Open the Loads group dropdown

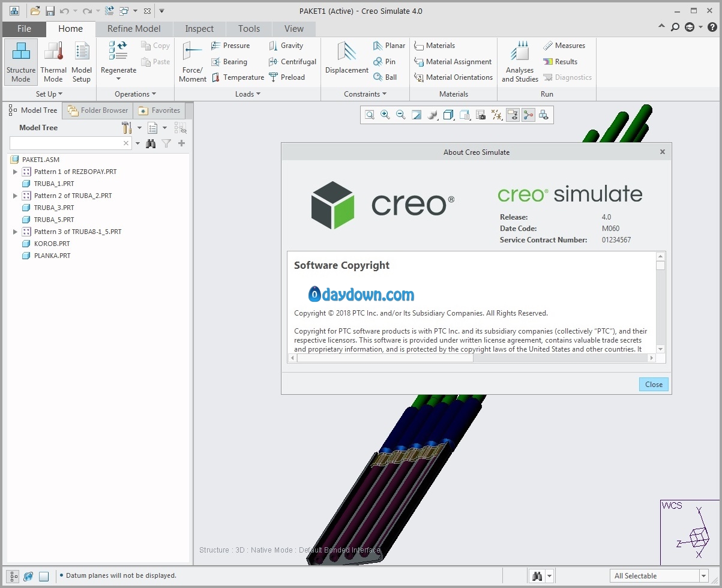[248, 94]
